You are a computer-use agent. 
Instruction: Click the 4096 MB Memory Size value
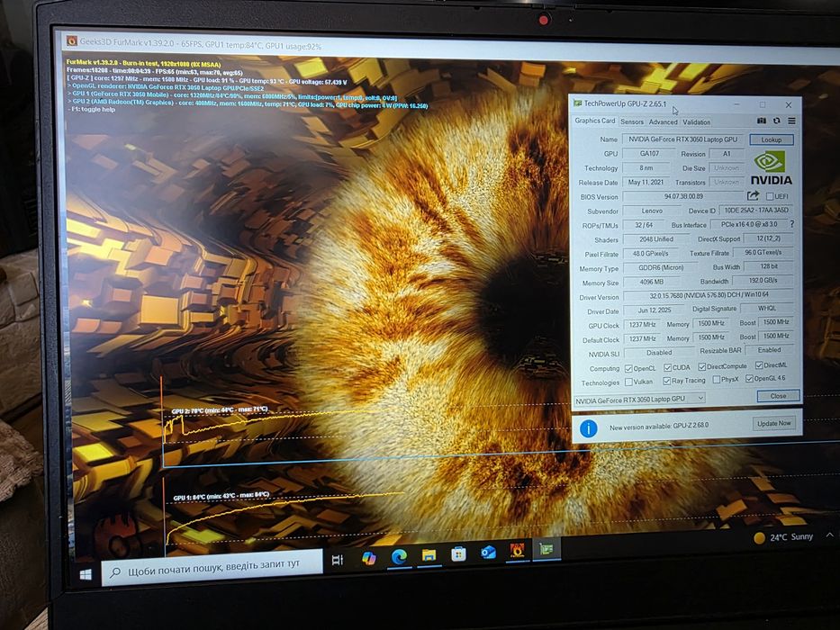652,281
